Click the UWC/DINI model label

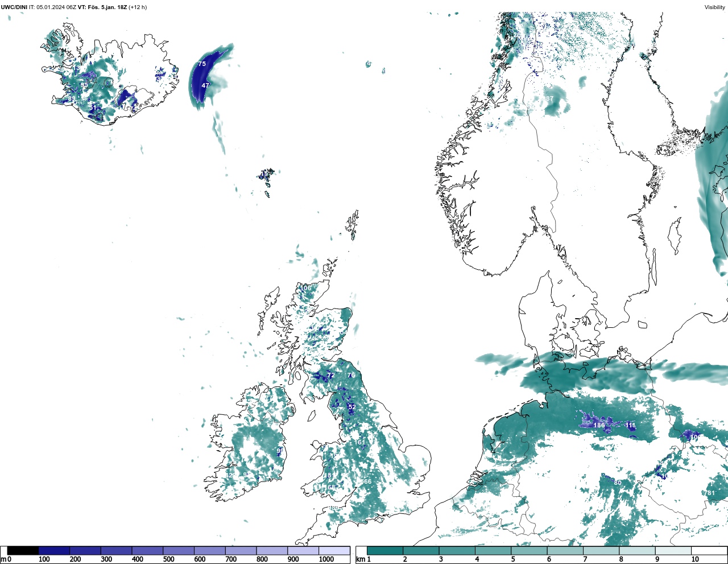(14, 7)
